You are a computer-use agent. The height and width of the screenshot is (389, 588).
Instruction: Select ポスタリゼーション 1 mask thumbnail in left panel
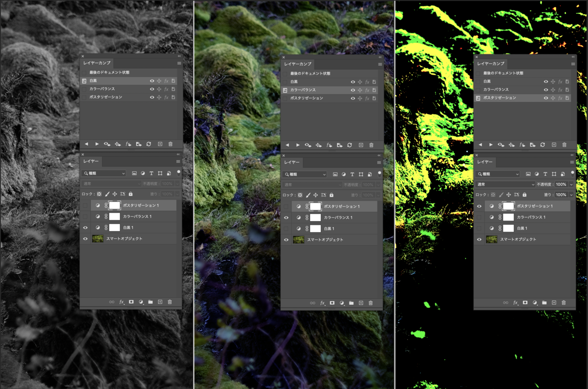click(x=114, y=205)
